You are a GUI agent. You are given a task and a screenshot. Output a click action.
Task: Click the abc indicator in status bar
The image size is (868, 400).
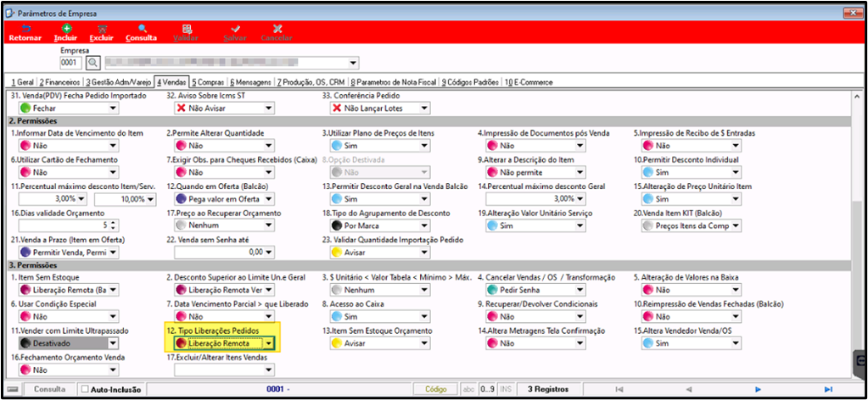pyautogui.click(x=469, y=390)
